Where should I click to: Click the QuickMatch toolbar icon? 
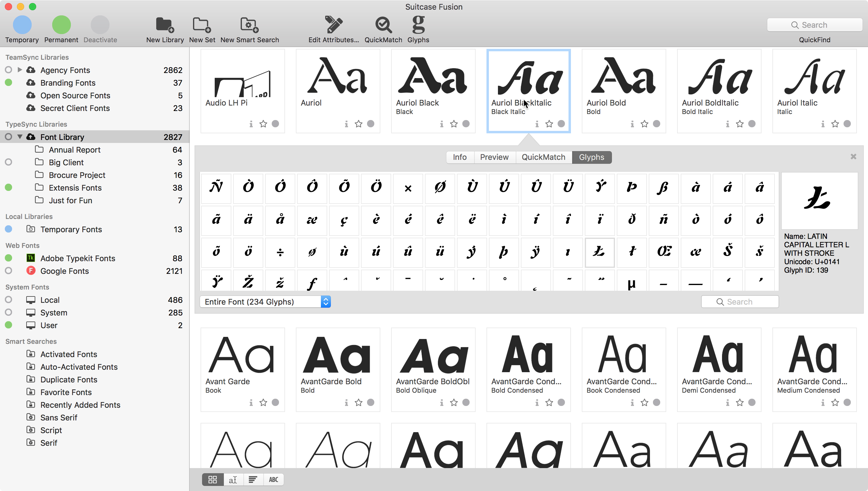[x=383, y=25]
